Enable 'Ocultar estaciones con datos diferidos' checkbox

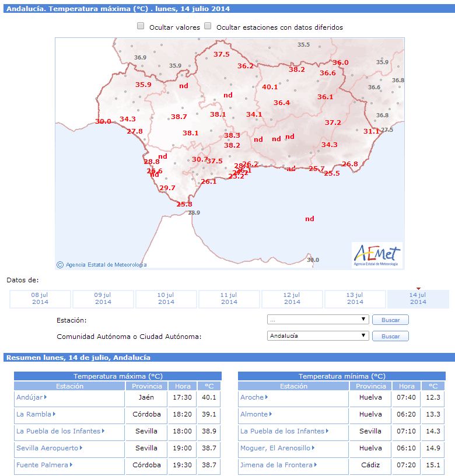(x=208, y=26)
